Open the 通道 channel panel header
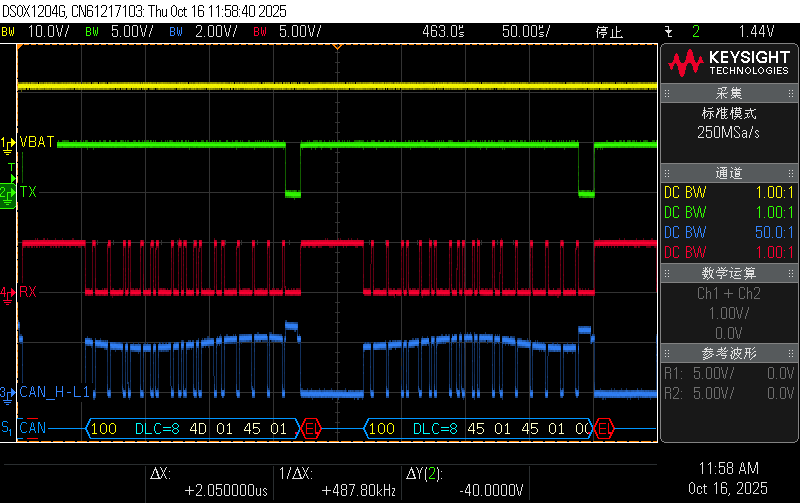 pyautogui.click(x=728, y=174)
